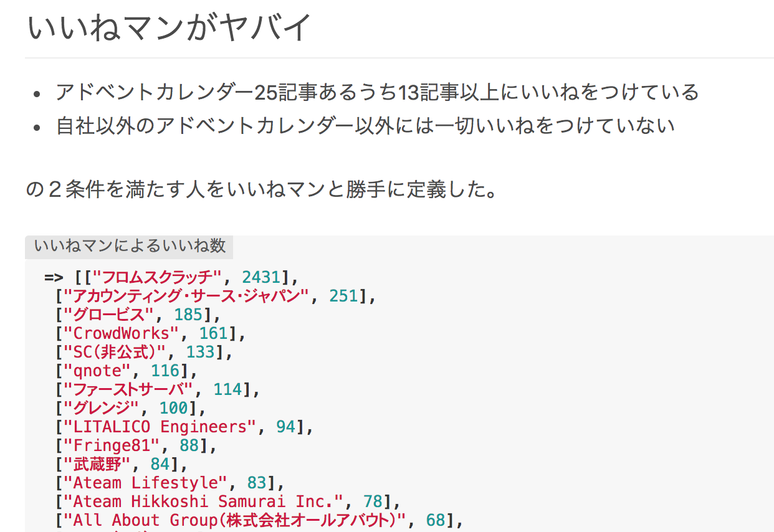
Task: Click the string "フロムスクラッチ"
Action: [157, 277]
